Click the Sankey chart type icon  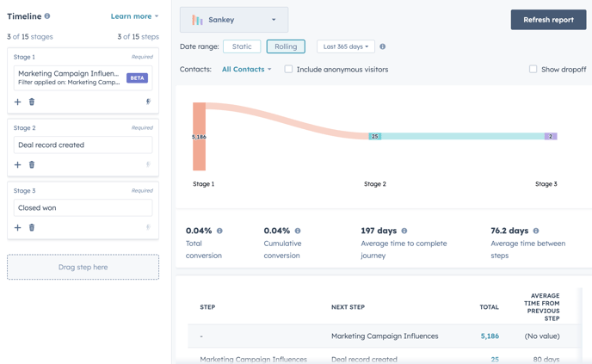tap(197, 20)
